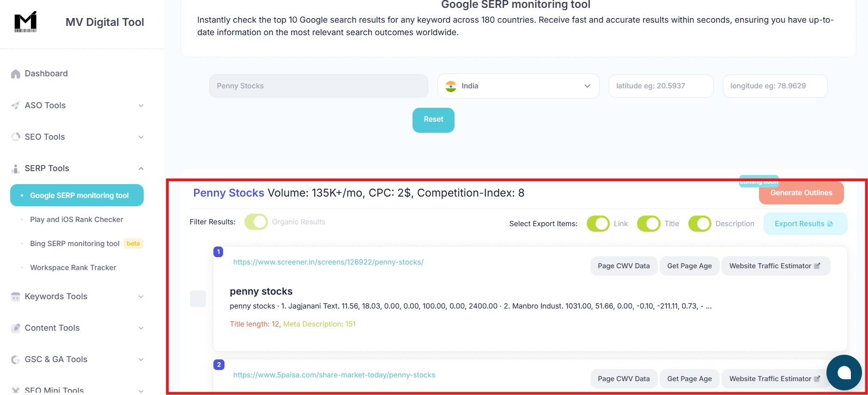Click the 'penny stocks' result title
Viewport: 868px width, 395px height.
point(261,291)
